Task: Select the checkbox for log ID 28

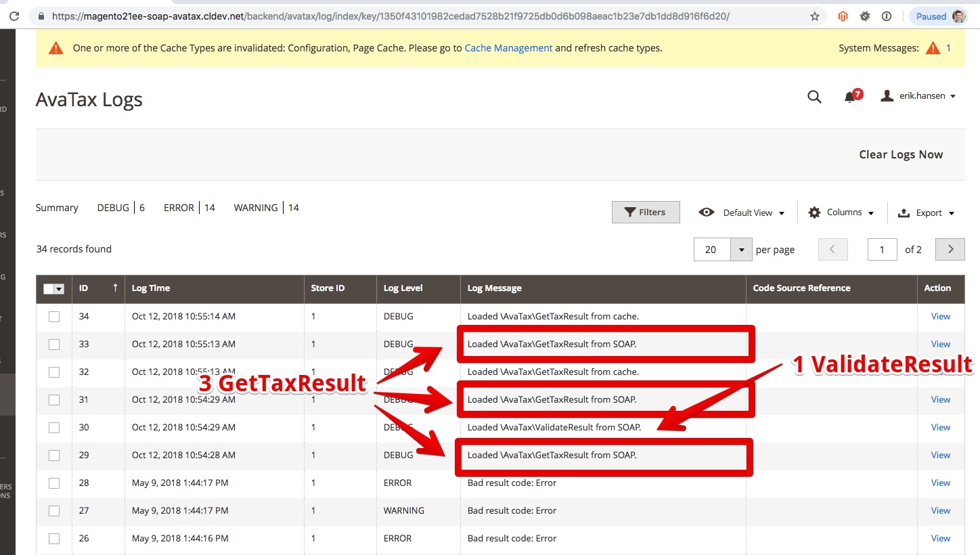Action: [54, 483]
